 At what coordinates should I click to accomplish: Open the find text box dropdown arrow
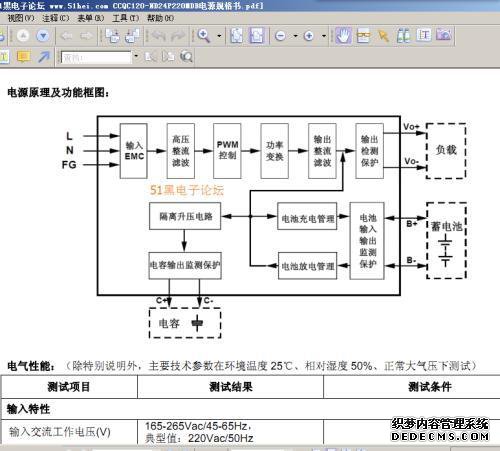coord(136,56)
